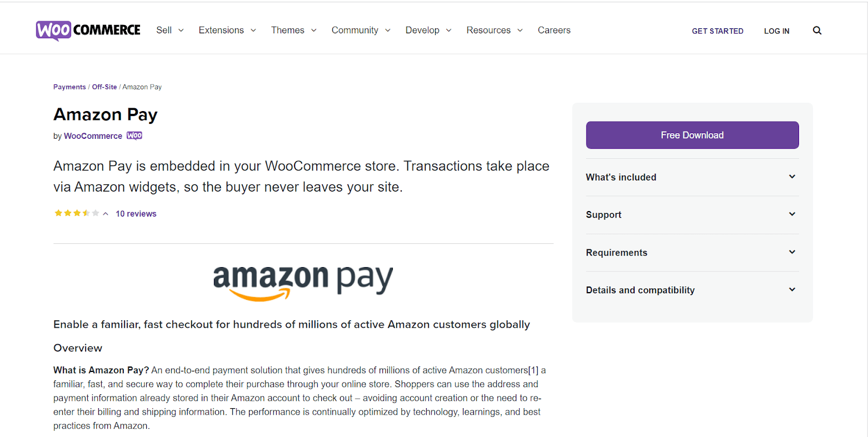Image resolution: width=868 pixels, height=437 pixels.
Task: Open the search magnifier icon
Action: tap(817, 31)
